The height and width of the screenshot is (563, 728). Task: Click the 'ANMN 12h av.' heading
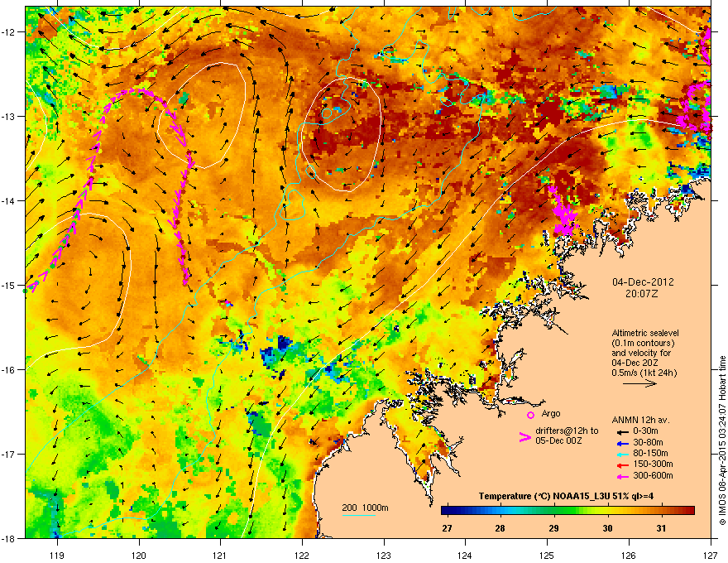[640, 421]
